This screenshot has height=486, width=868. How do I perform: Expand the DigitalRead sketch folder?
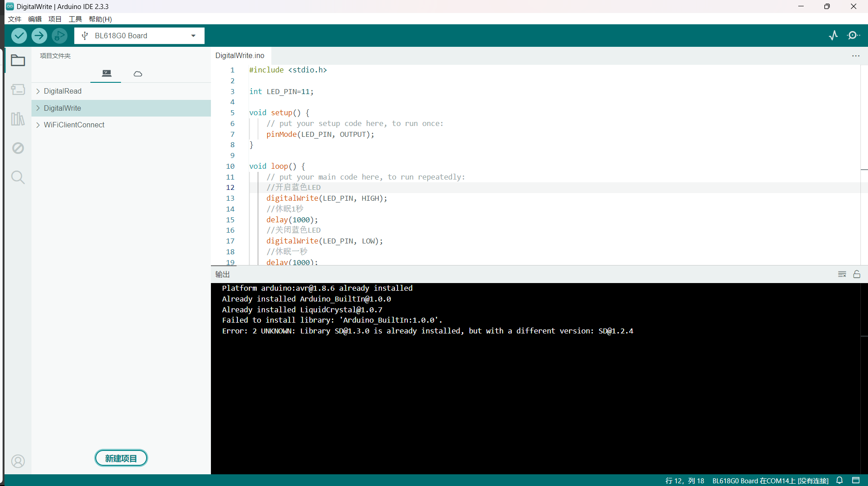point(38,91)
